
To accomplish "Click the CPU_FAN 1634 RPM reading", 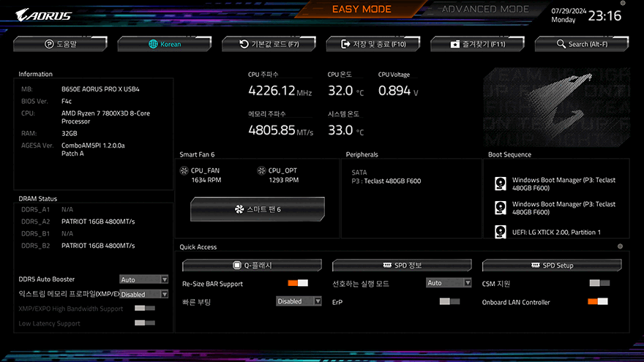I will tap(206, 180).
